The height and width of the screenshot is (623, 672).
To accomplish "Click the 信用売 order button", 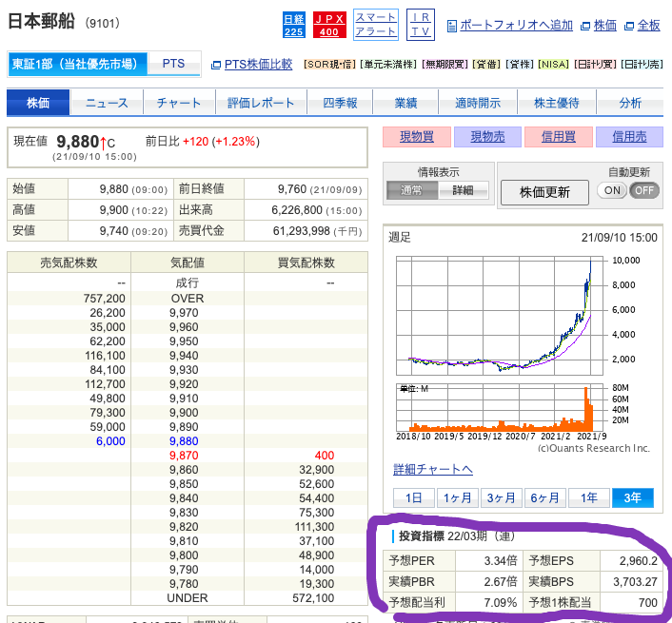I will [x=629, y=137].
